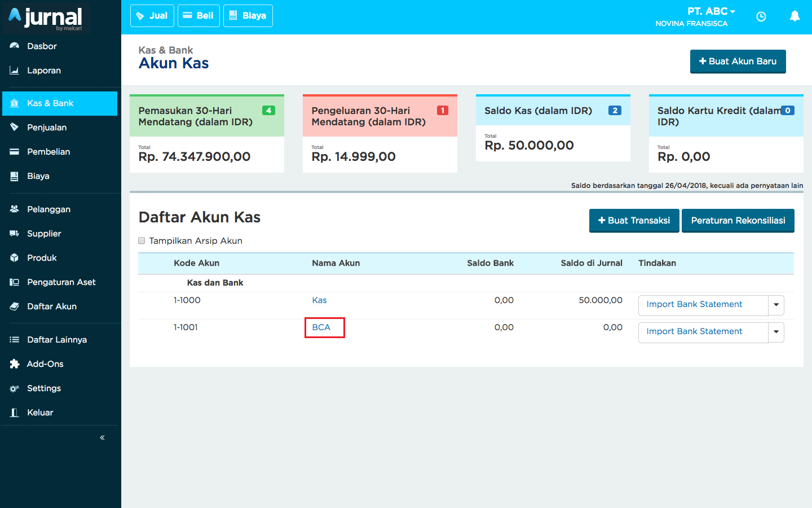Open the clock history icon

pos(761,17)
